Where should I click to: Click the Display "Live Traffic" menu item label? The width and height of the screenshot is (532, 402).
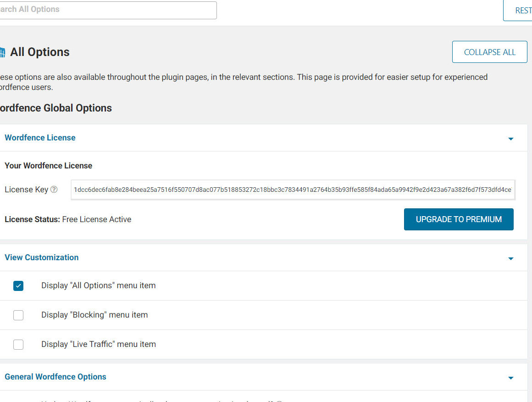click(99, 344)
